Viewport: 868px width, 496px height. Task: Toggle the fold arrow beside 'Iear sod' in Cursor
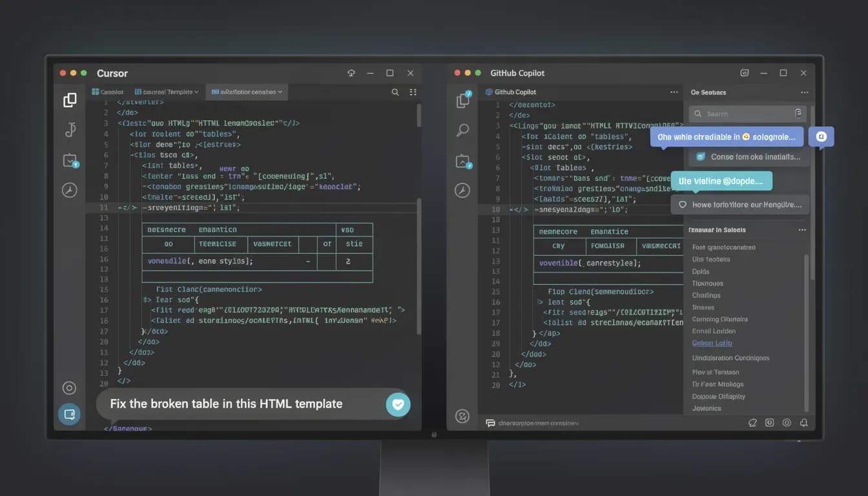pos(147,300)
